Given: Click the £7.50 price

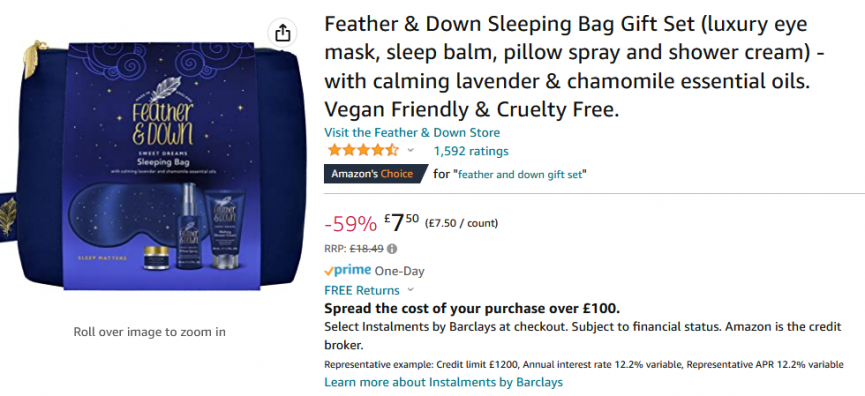Looking at the screenshot, I should tap(402, 223).
